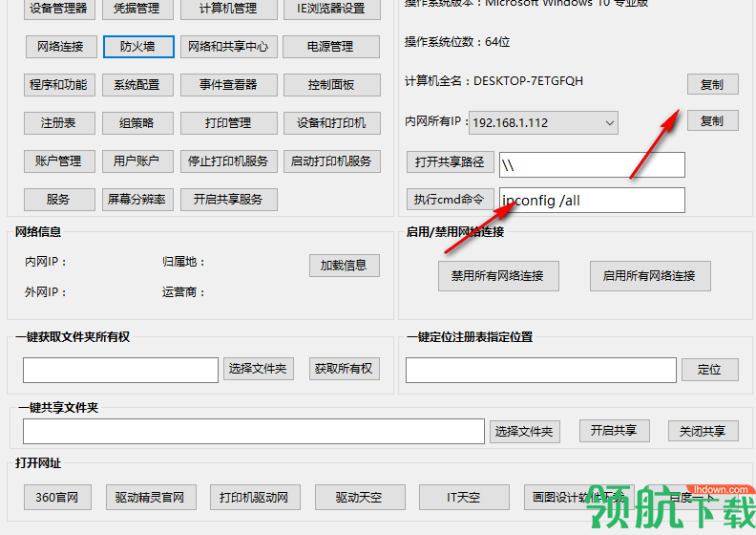Click 关闭共享 button
756x535 pixels.
point(703,431)
